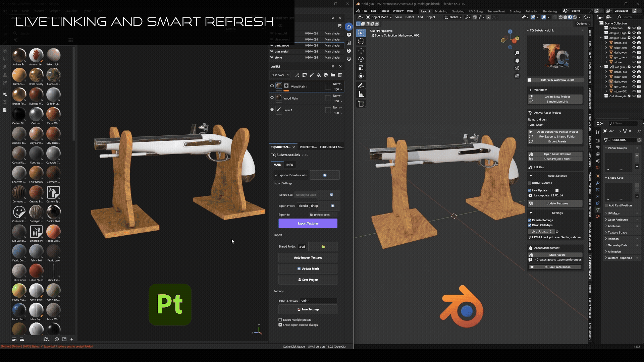Viewport: 644px width, 362px height.
Task: Click the zoom viewport magnifier icon
Action: [x=517, y=53]
